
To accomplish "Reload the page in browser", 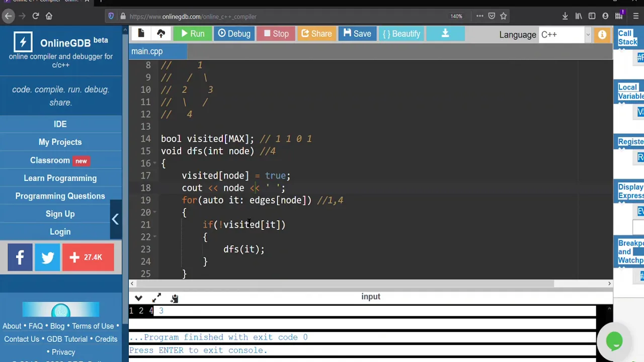I will pyautogui.click(x=36, y=16).
